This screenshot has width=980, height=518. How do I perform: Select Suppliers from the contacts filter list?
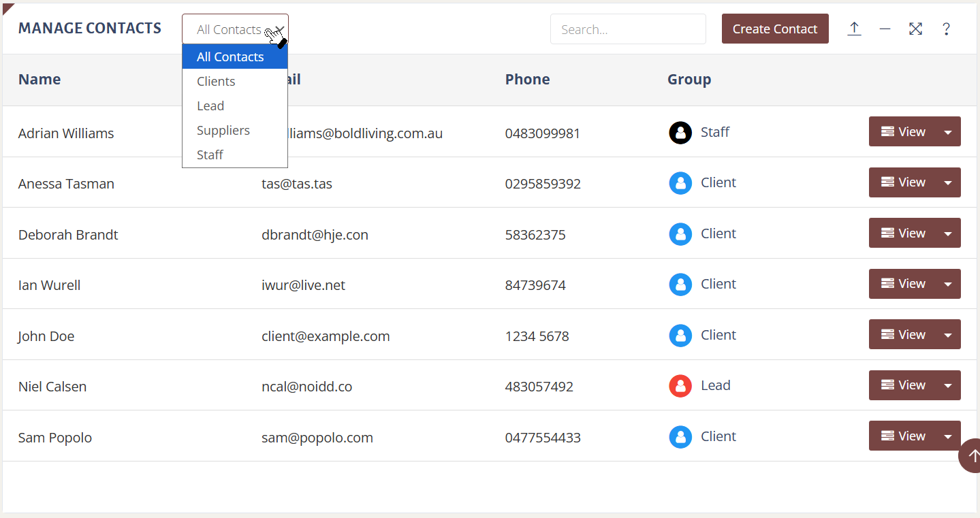coord(223,130)
